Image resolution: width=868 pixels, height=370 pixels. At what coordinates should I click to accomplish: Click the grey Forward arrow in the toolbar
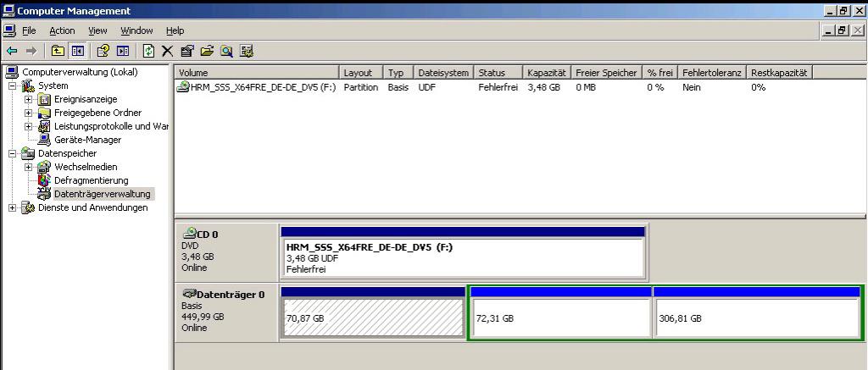coord(31,52)
